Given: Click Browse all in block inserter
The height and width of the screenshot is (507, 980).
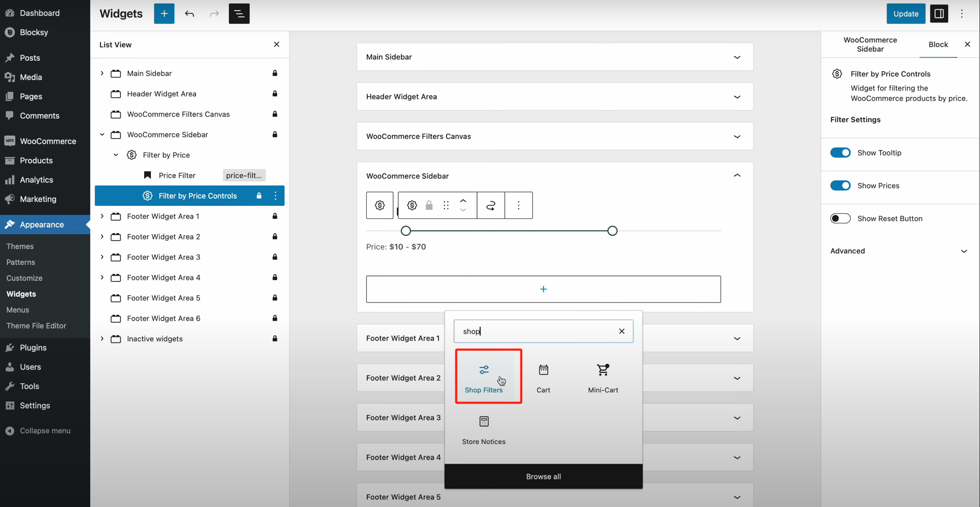Looking at the screenshot, I should (x=543, y=476).
